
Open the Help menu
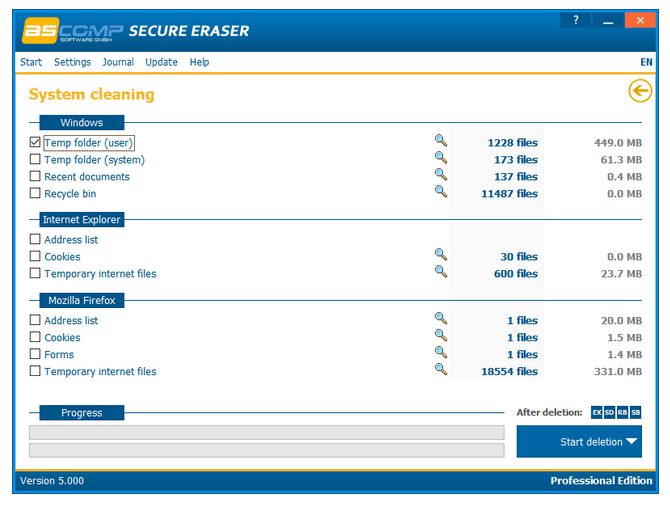[x=199, y=62]
